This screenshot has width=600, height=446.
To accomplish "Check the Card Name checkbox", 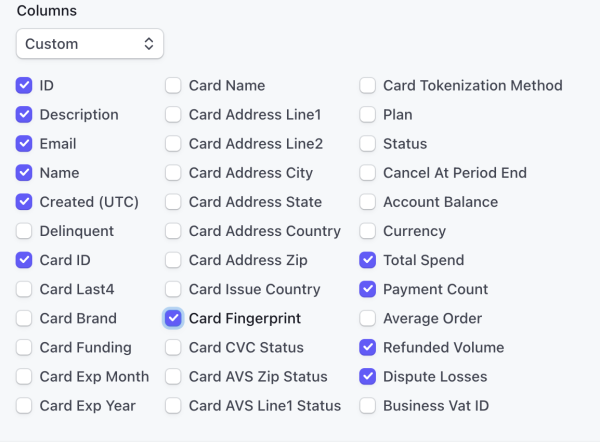I will click(173, 86).
